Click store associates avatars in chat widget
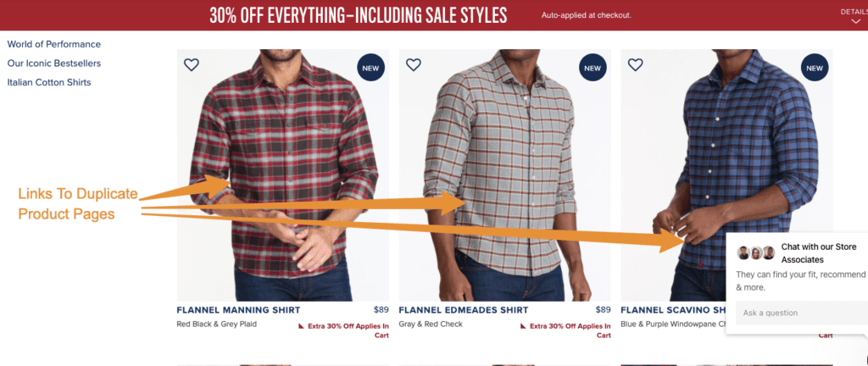Screen dimensions: 868x366 pos(755,253)
